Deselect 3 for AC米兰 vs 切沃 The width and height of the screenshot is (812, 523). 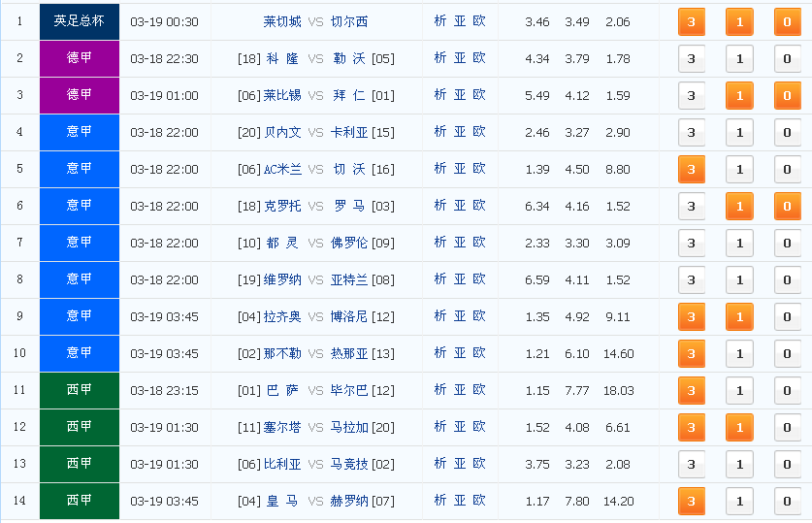coord(692,170)
